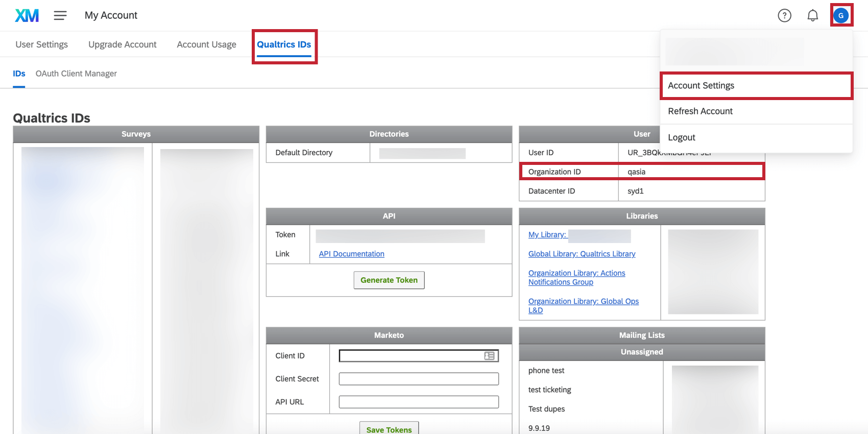Click the Libraries section header
868x434 pixels.
coord(642,216)
